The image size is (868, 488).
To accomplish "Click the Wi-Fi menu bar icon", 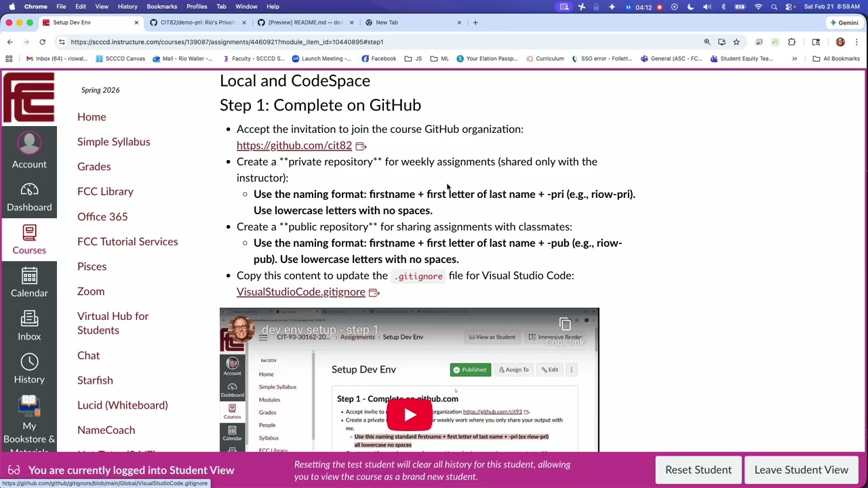I will (x=758, y=7).
